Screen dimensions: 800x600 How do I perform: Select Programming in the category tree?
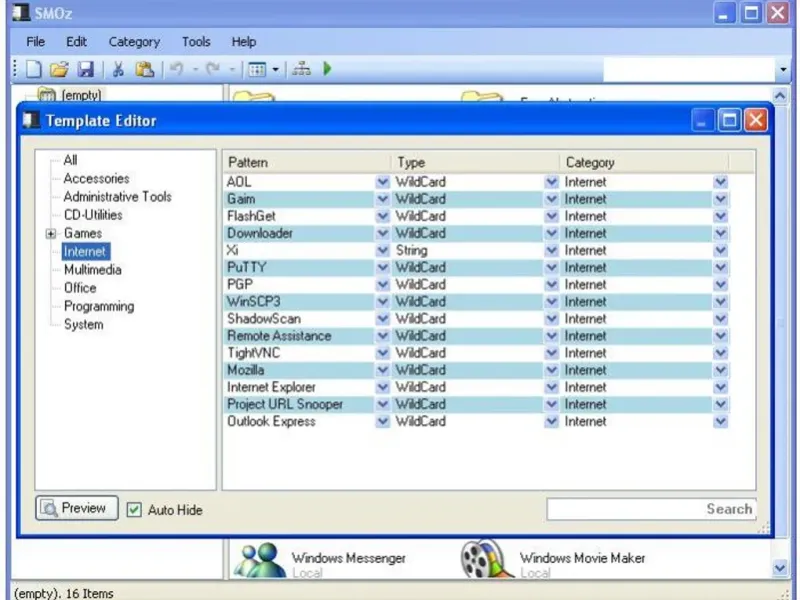coord(99,307)
